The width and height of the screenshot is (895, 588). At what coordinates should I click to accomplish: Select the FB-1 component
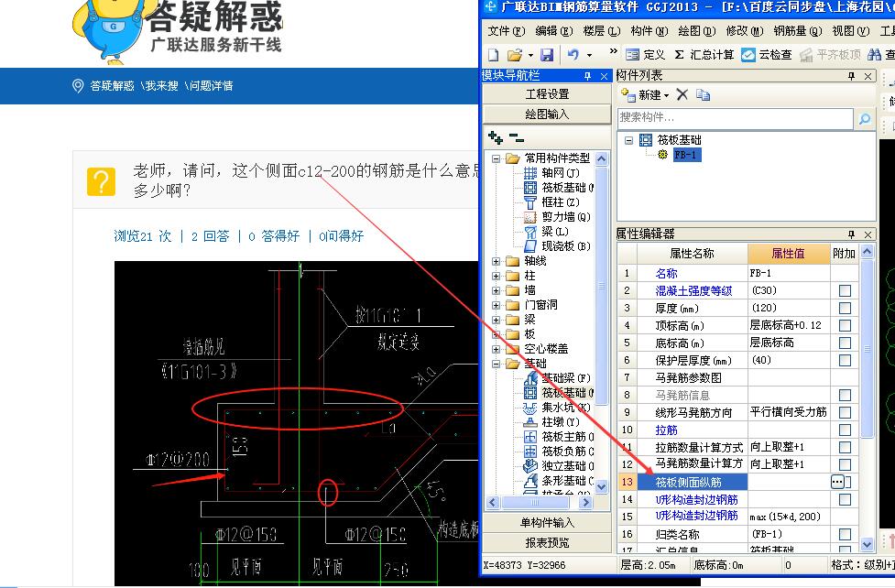click(685, 155)
